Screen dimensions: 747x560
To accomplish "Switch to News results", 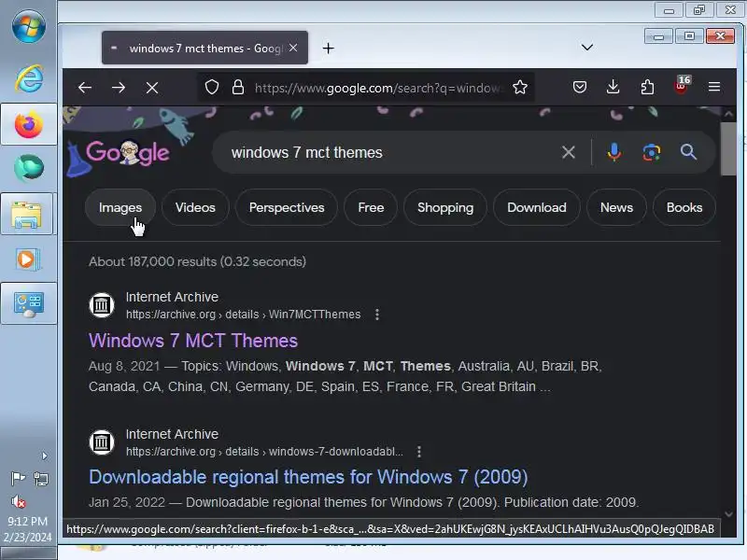I will pos(616,207).
